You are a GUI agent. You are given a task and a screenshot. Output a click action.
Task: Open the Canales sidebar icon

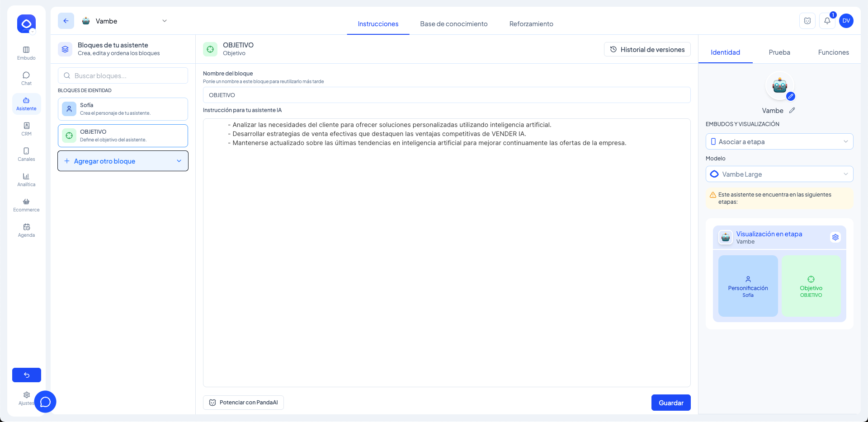(26, 154)
